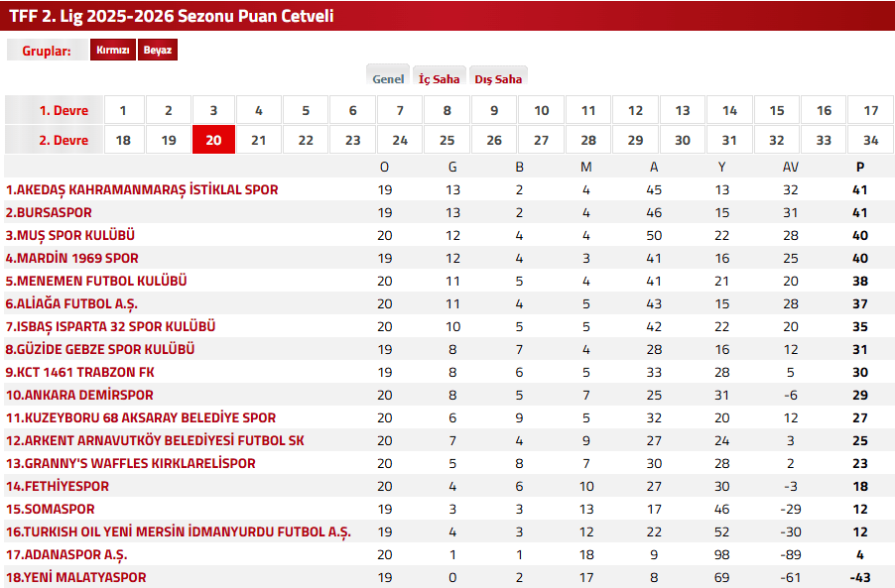Switch to the Dış Saha tab
This screenshot has width=895, height=588.
pyautogui.click(x=498, y=76)
